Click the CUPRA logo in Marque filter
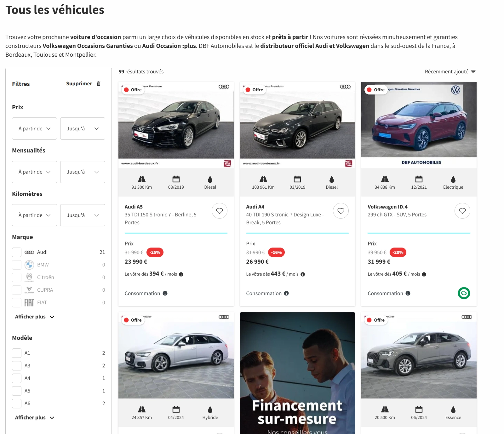Viewport: 504px width, 434px height. [x=29, y=290]
